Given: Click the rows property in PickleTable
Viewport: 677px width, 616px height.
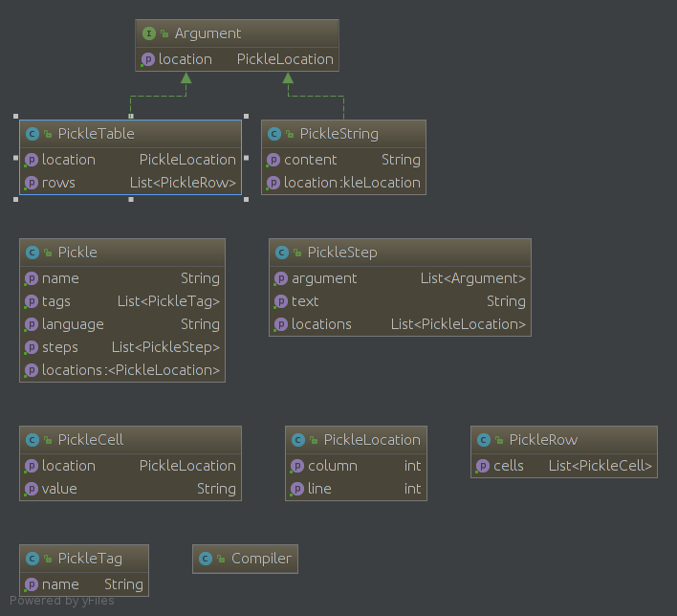Looking at the screenshot, I should (130, 183).
